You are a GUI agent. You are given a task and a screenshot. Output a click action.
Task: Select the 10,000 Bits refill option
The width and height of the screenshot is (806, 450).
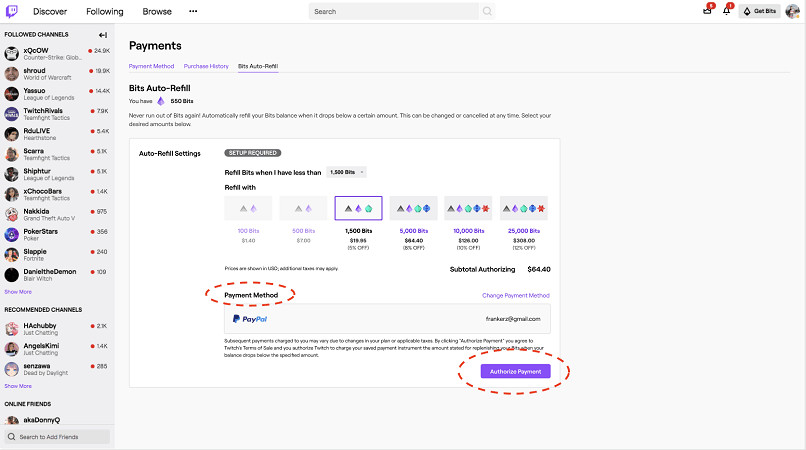468,208
